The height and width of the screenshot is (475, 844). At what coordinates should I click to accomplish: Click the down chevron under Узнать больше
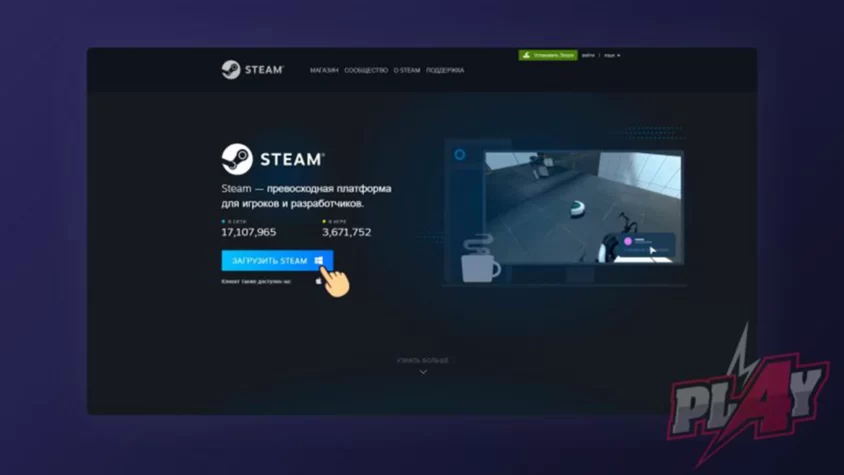[423, 372]
